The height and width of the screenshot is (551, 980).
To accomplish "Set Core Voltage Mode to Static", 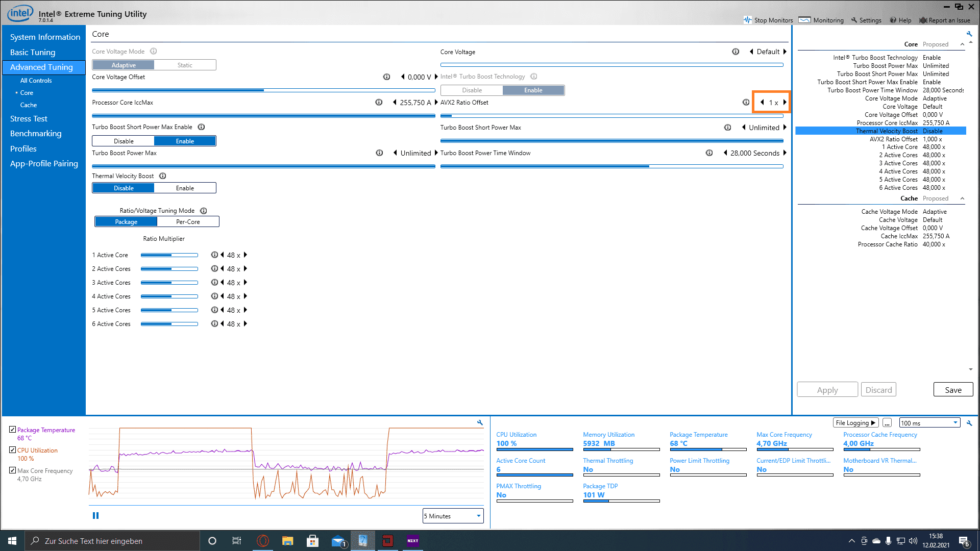I will point(185,65).
